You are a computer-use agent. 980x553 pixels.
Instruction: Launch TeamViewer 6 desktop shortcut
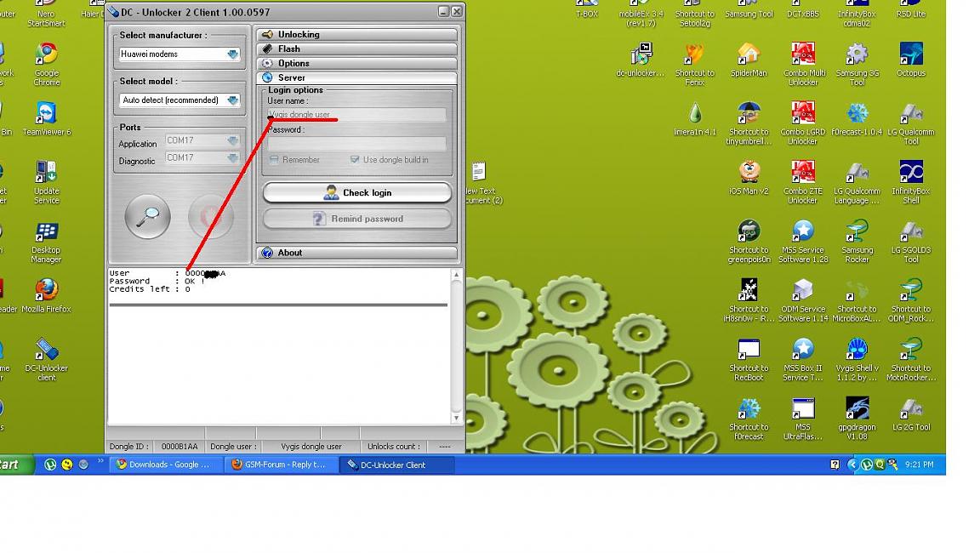(47, 115)
